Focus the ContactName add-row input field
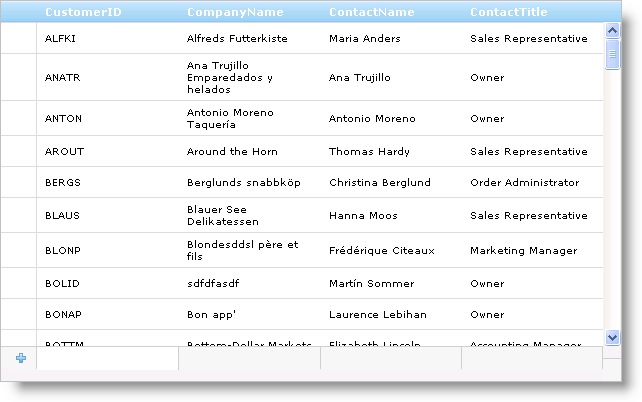This screenshot has height=402, width=642. click(391, 359)
